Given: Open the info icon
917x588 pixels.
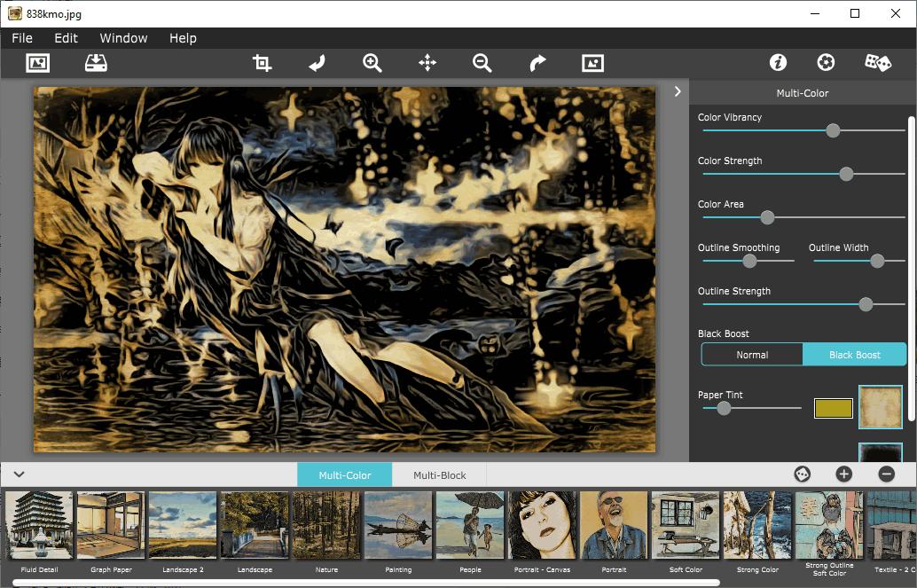Looking at the screenshot, I should [778, 63].
